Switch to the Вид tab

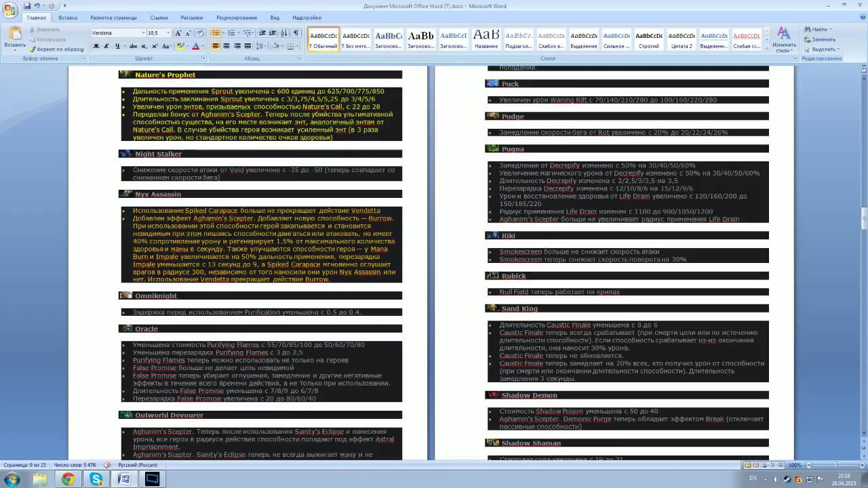tap(275, 18)
